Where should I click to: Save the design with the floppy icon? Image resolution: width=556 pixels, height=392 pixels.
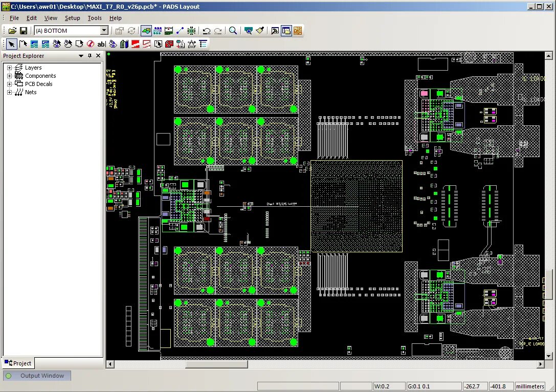pyautogui.click(x=24, y=31)
